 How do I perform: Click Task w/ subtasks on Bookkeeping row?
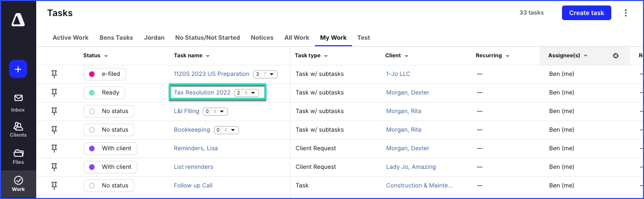point(319,130)
